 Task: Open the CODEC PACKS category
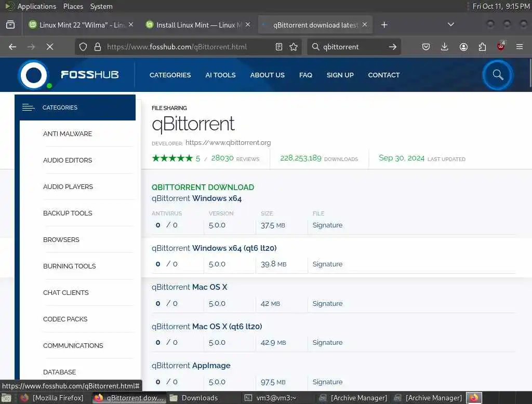[x=65, y=319]
